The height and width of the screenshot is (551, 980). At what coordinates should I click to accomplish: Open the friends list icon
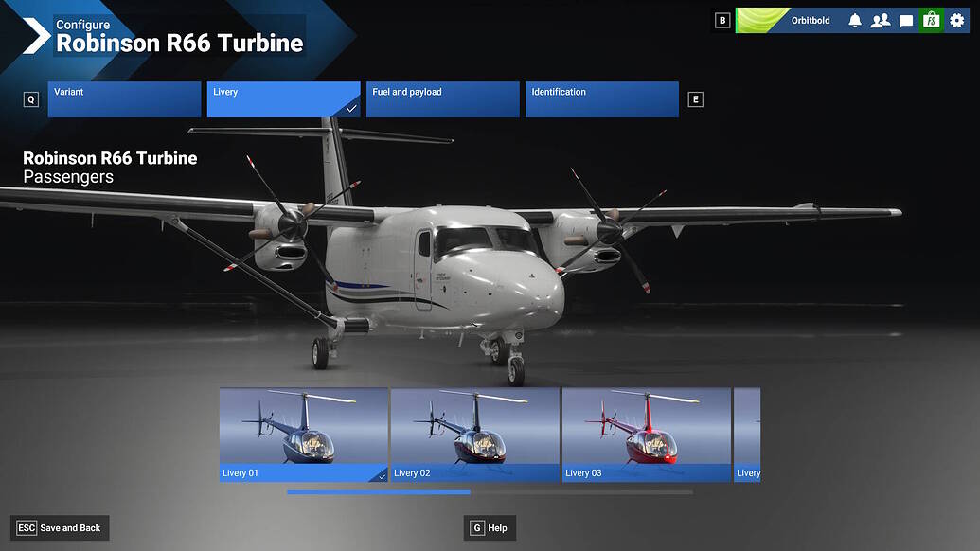880,19
